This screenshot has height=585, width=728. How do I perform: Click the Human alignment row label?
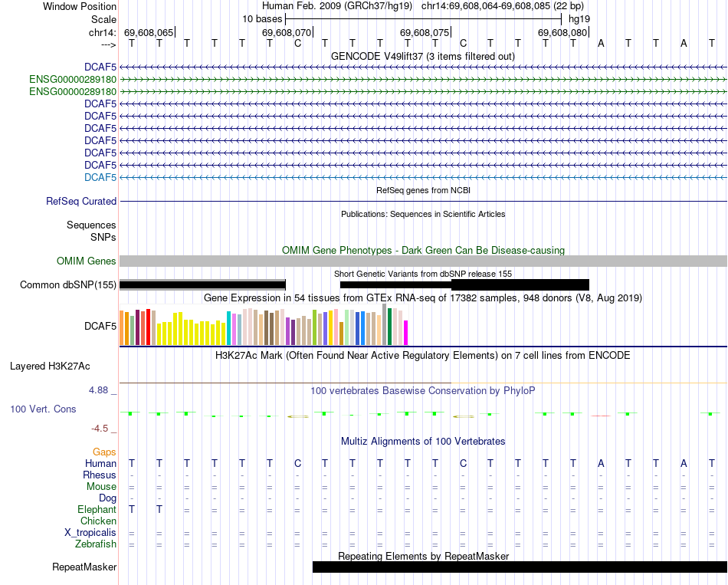coord(100,463)
